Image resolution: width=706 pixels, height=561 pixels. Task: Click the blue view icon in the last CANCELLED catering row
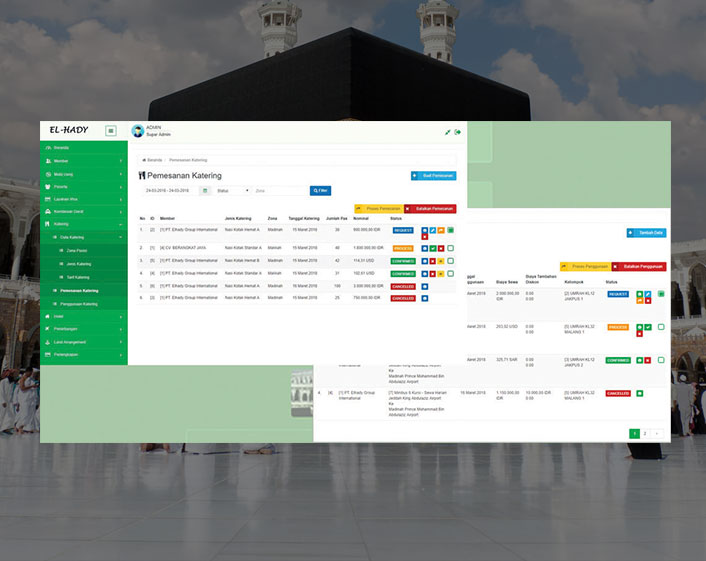(x=424, y=298)
